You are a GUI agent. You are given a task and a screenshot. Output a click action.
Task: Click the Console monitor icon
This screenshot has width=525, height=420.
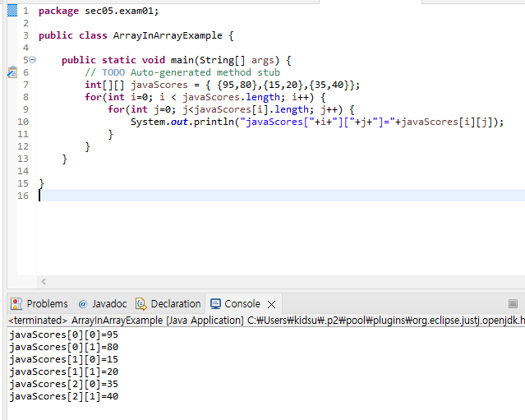(215, 304)
